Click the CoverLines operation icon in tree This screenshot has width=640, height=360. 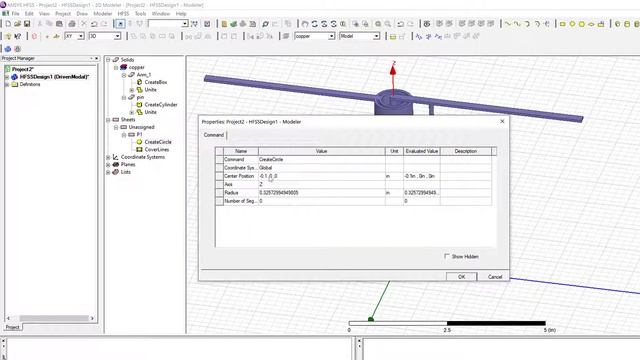click(x=139, y=149)
